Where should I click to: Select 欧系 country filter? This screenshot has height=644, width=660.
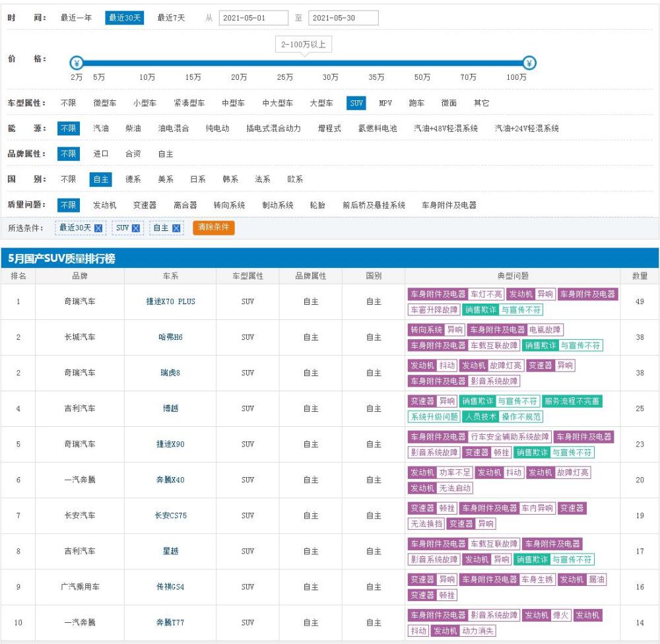point(294,179)
